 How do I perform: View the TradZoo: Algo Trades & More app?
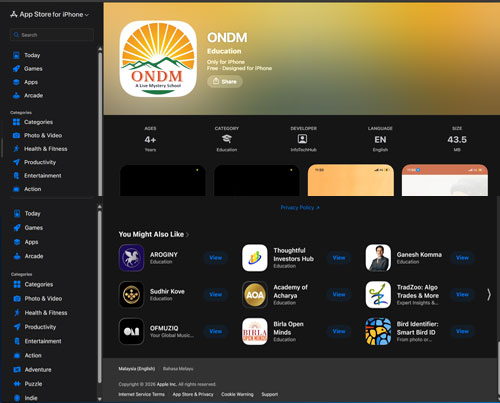coord(462,294)
